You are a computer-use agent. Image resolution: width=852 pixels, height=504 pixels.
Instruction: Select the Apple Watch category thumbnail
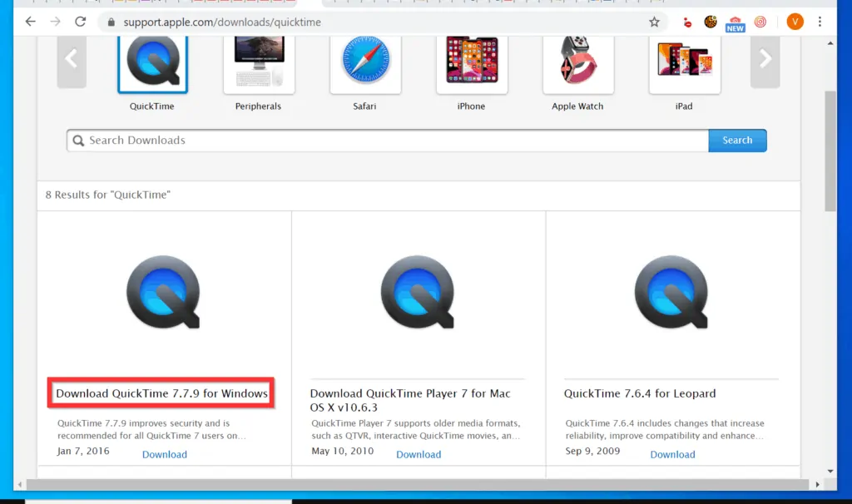[x=579, y=63]
